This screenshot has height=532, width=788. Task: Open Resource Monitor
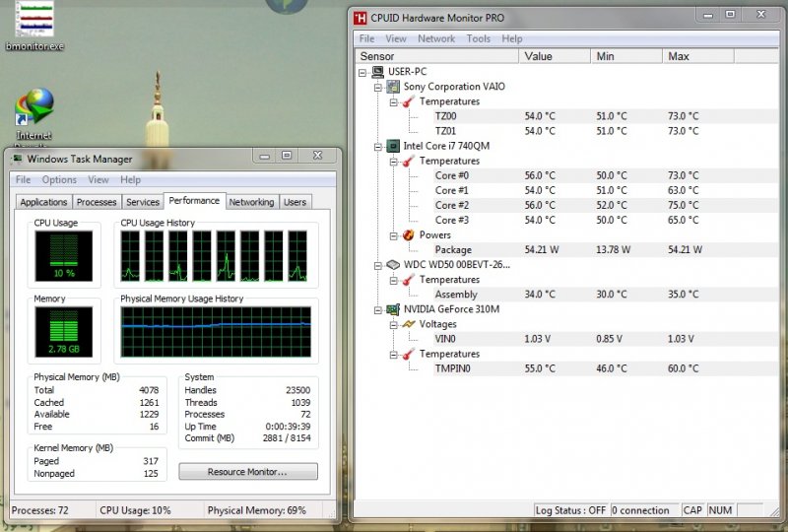pyautogui.click(x=248, y=472)
